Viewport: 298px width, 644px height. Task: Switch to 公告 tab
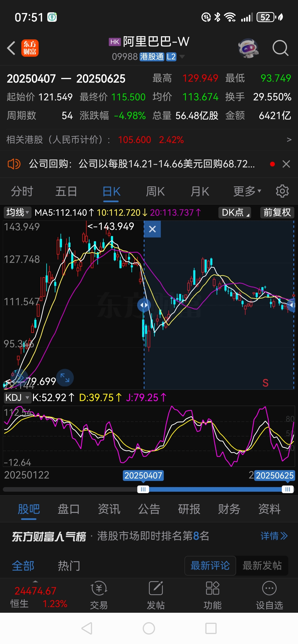pos(149,509)
